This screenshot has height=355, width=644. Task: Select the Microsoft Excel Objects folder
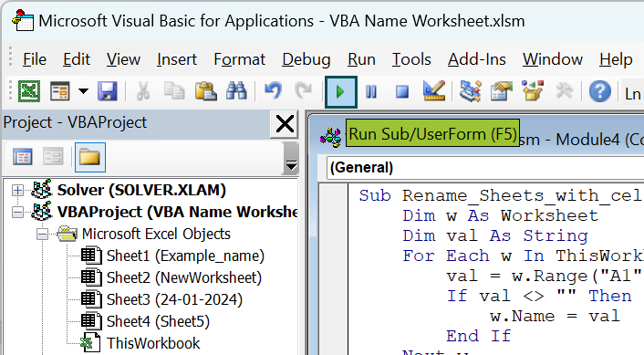(x=156, y=235)
